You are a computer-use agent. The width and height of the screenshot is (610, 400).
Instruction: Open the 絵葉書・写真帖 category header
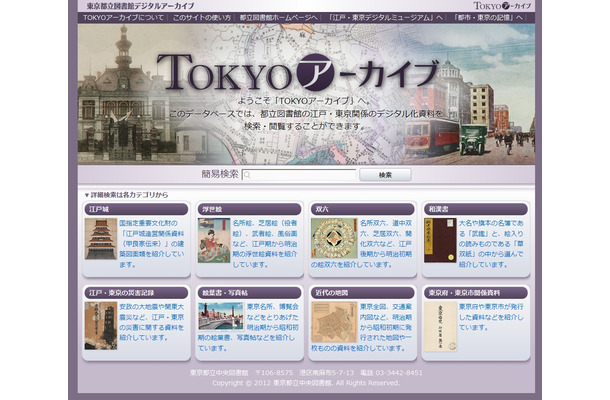pos(249,293)
